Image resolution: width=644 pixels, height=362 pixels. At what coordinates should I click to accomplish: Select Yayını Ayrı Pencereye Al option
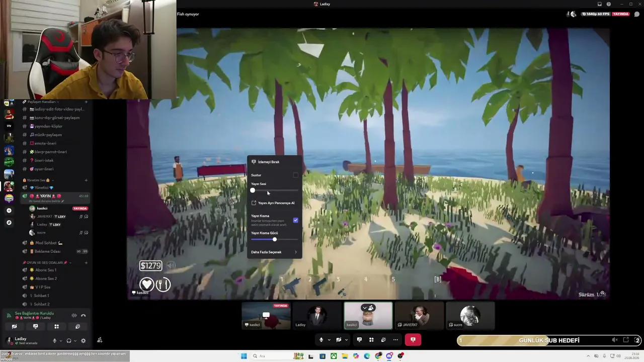pos(274,203)
